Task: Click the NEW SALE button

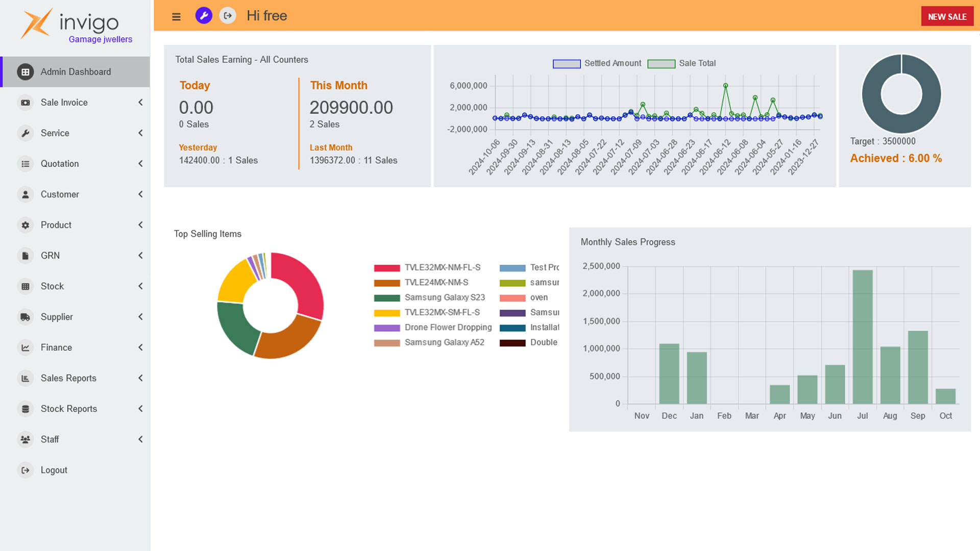Action: (x=947, y=16)
